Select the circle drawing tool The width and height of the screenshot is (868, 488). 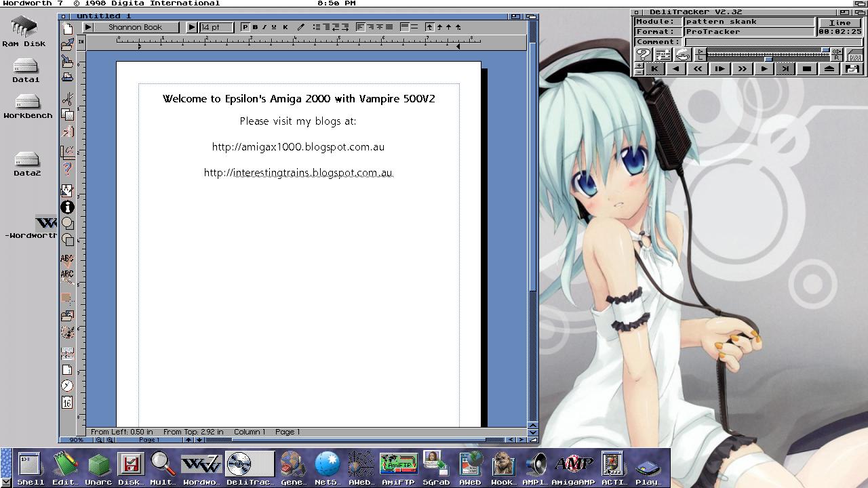[67, 223]
